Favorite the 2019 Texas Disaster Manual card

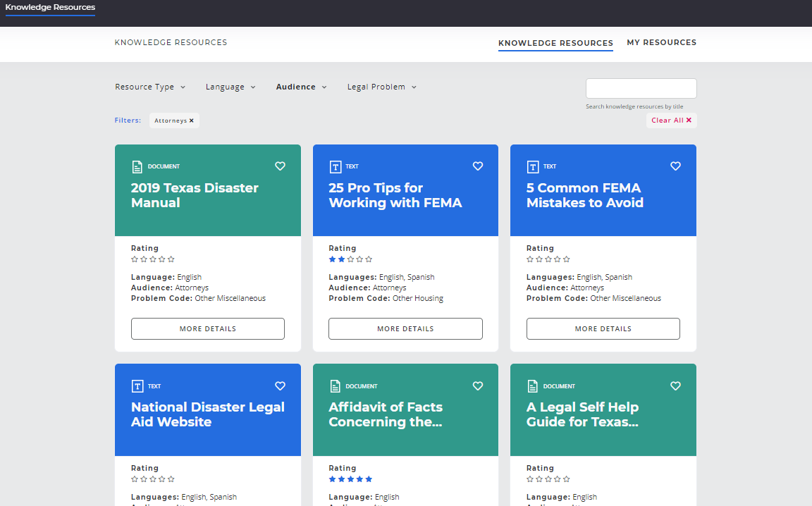tap(280, 166)
